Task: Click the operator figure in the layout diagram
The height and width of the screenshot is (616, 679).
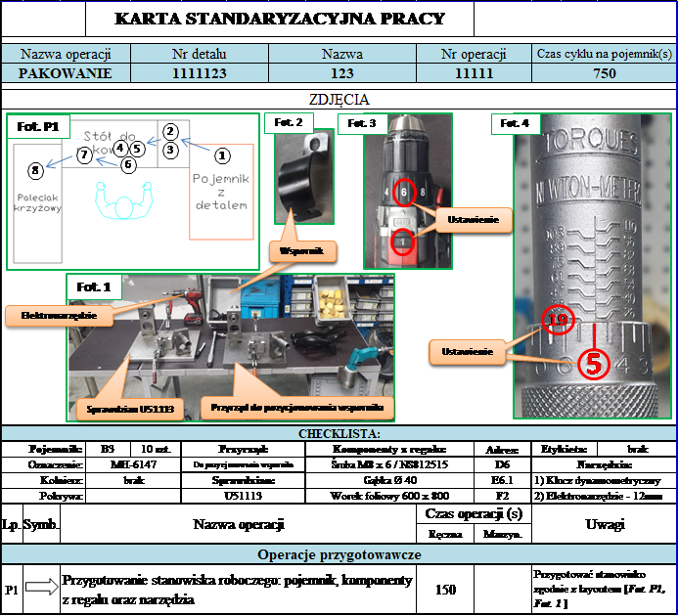Action: [x=121, y=205]
